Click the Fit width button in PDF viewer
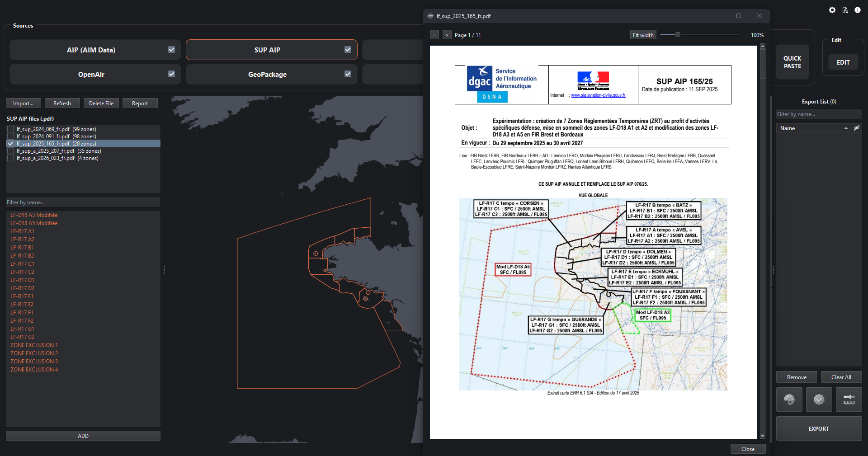868x456 pixels. [643, 35]
